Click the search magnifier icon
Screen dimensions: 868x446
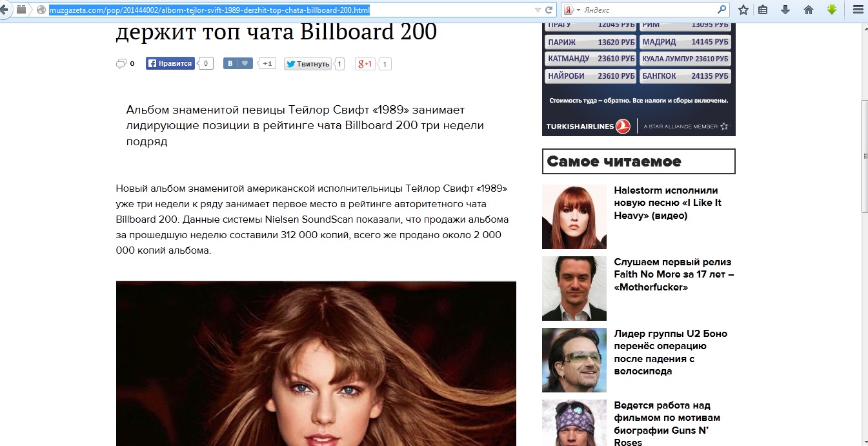(722, 10)
